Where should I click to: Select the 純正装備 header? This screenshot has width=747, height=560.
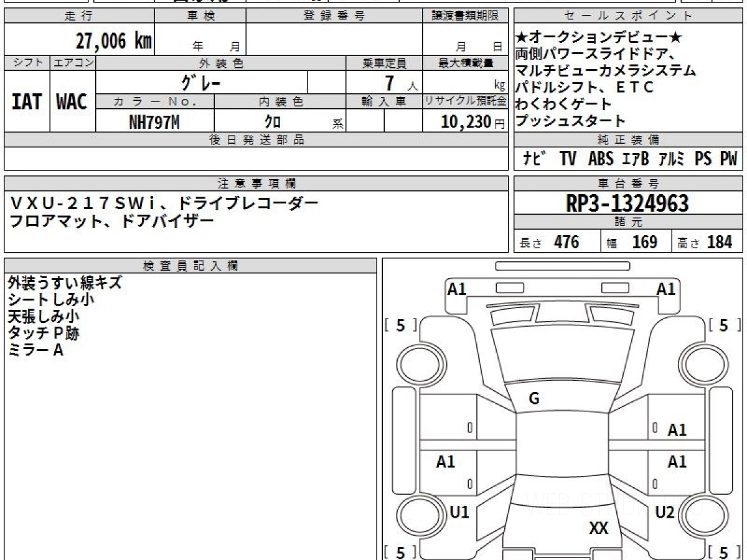[x=629, y=140]
